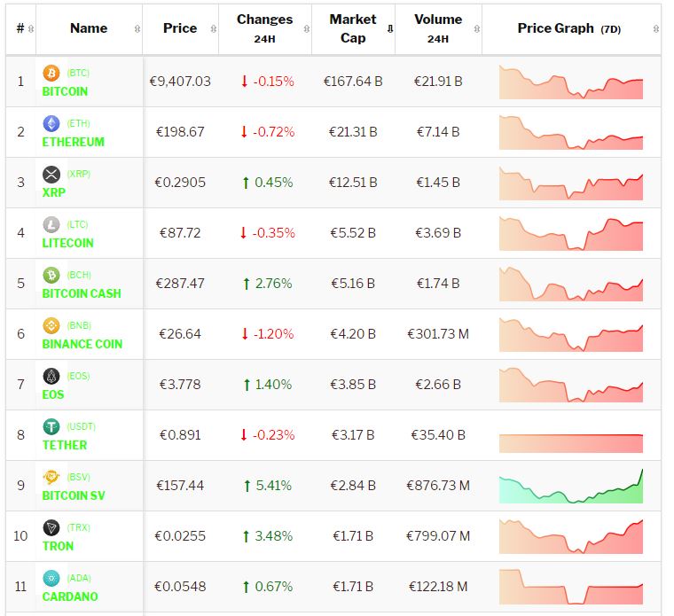This screenshot has height=616, width=674.
Task: Open the BITCOIN CASH name link
Action: (x=82, y=293)
